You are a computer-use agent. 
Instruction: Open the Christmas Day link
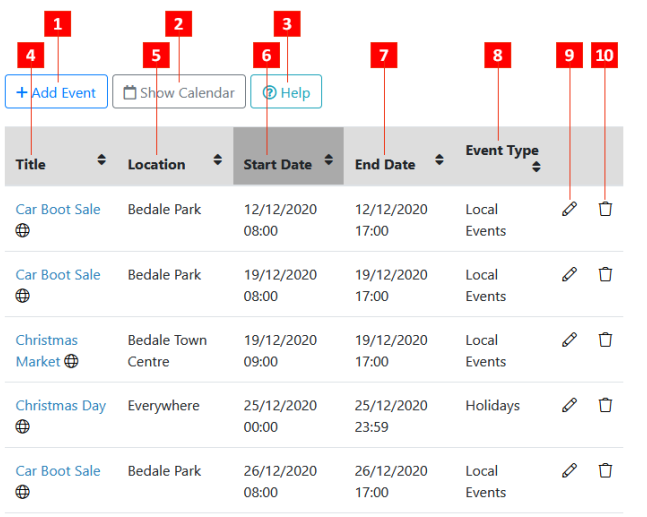(61, 406)
